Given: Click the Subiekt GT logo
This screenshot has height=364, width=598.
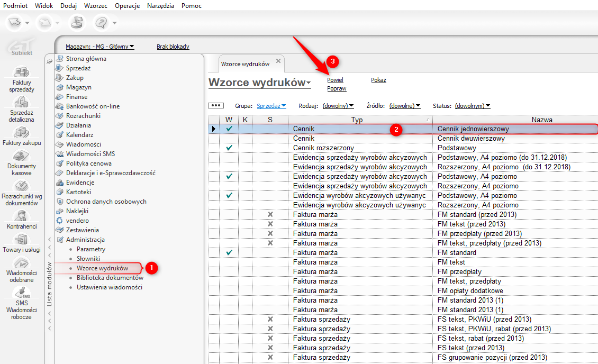Looking at the screenshot, I should click(22, 47).
